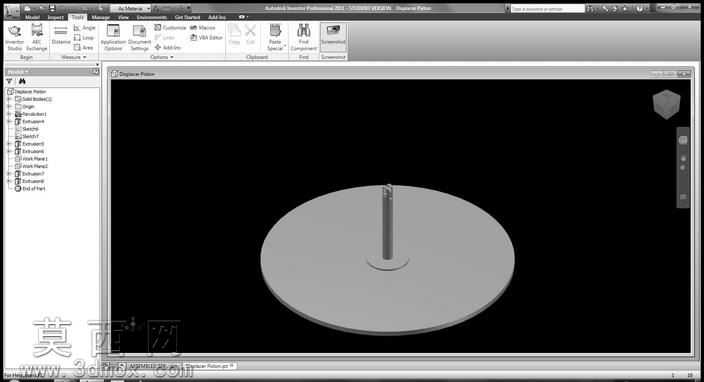Select the Loop measure tool
704x382 pixels.
[x=84, y=38]
